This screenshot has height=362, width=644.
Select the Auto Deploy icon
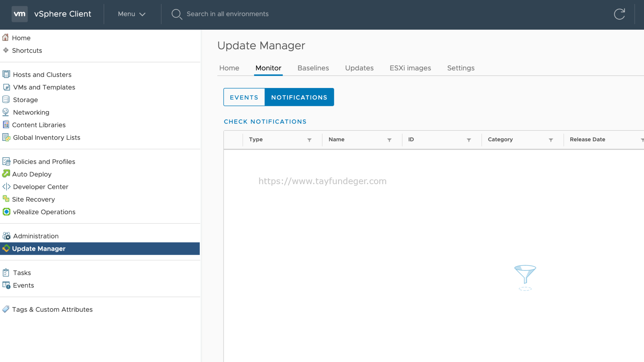click(x=6, y=174)
